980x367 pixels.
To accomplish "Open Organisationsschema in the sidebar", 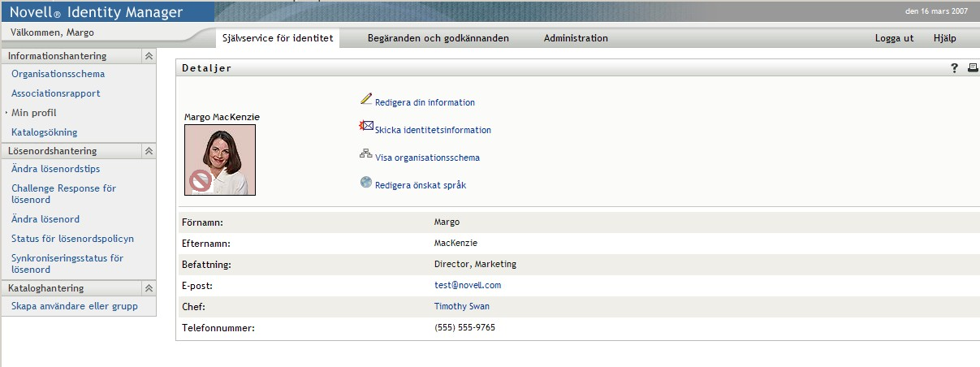I will pyautogui.click(x=58, y=74).
